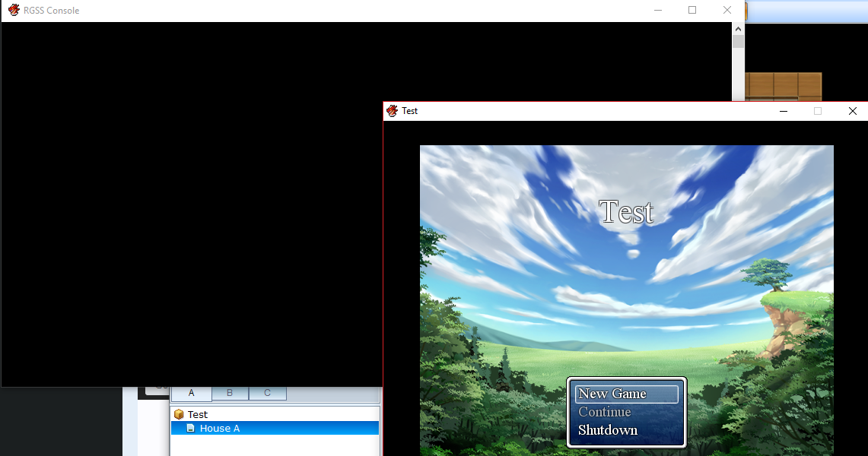
Task: Click the RGSS Console scrollbar thumb
Action: 738,42
